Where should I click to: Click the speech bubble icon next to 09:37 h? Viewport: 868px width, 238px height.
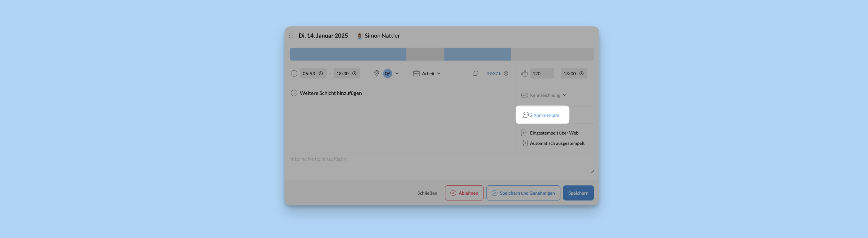pos(475,73)
